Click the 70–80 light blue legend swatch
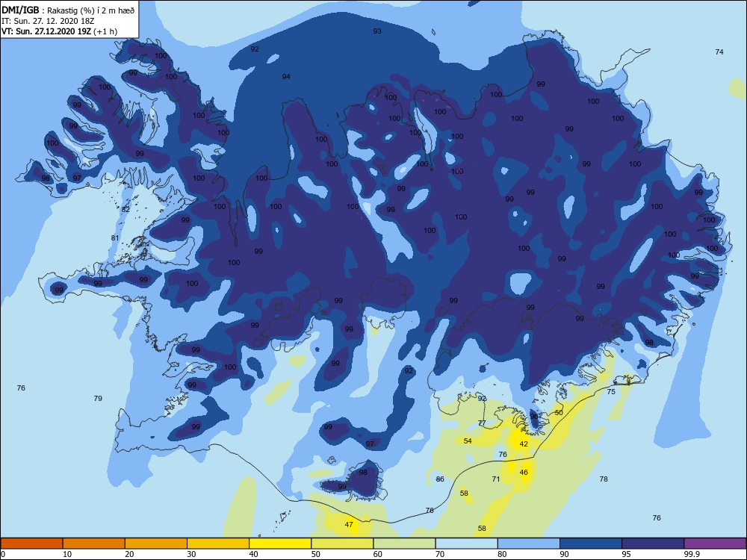Image resolution: width=747 pixels, height=560 pixels. click(466, 544)
